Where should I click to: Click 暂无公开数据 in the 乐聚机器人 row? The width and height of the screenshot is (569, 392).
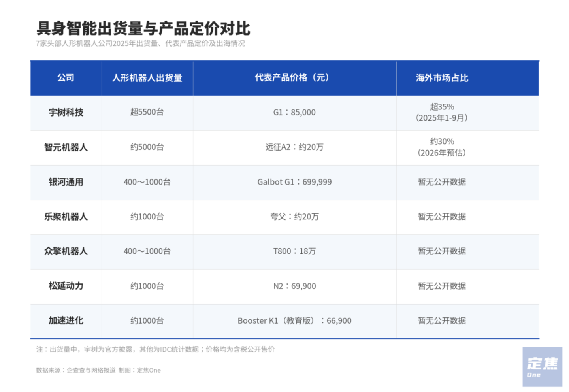tap(442, 217)
